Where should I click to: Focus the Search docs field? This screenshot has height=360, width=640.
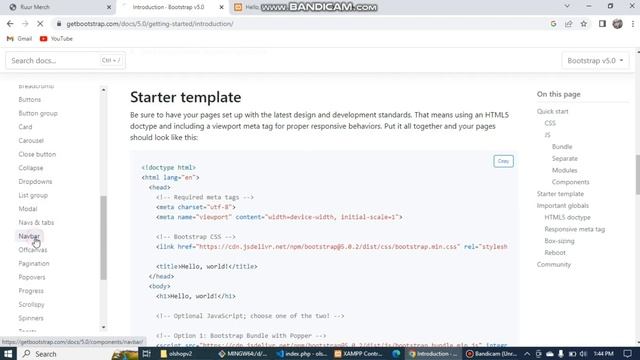tap(65, 60)
